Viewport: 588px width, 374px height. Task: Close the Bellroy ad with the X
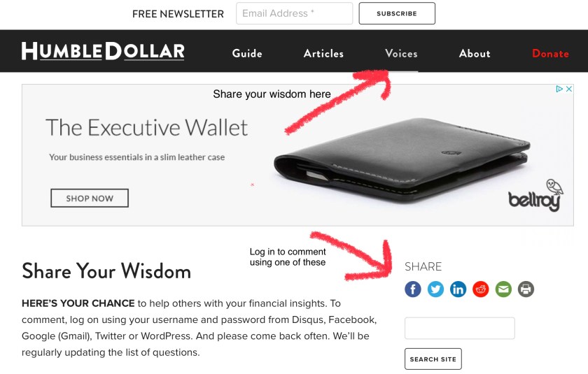click(569, 89)
